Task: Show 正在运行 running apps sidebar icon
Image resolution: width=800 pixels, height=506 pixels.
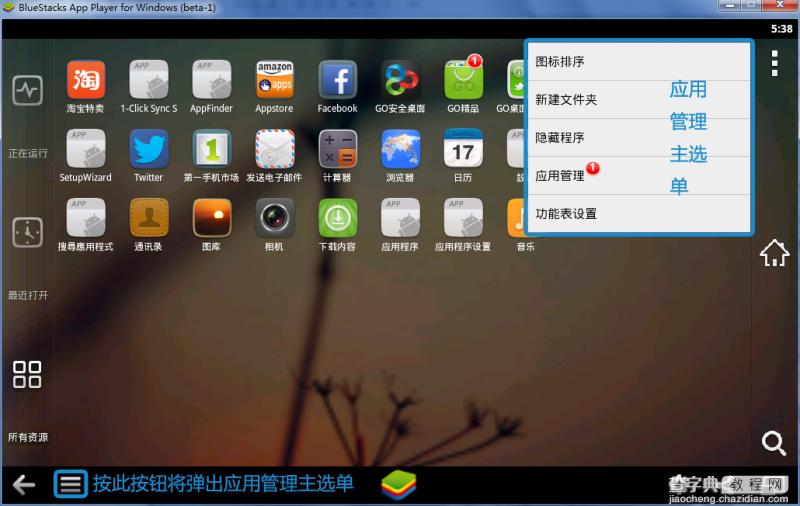Action: [x=28, y=90]
